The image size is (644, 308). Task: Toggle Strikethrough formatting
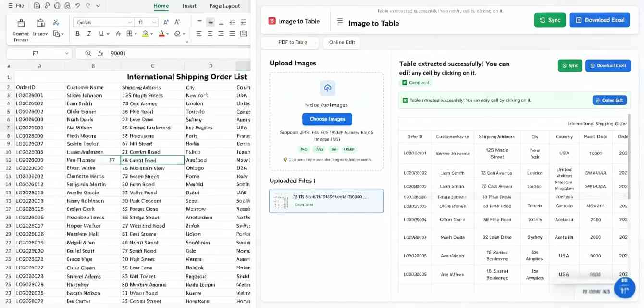[118, 34]
